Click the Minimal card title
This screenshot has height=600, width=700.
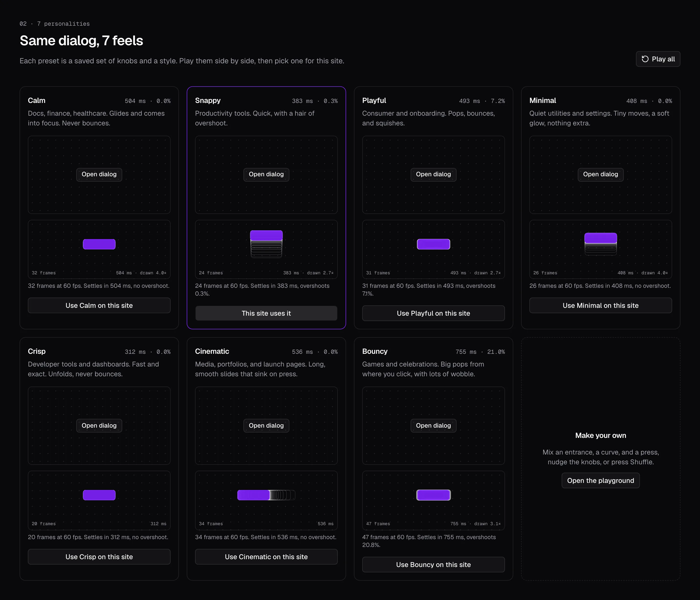(543, 100)
